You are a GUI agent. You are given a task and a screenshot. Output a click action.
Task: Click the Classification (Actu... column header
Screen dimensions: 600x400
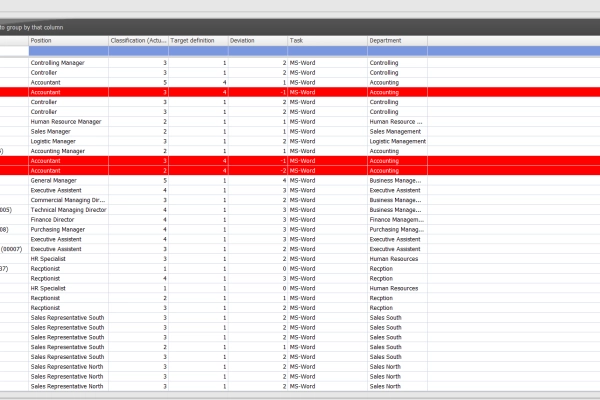click(139, 41)
